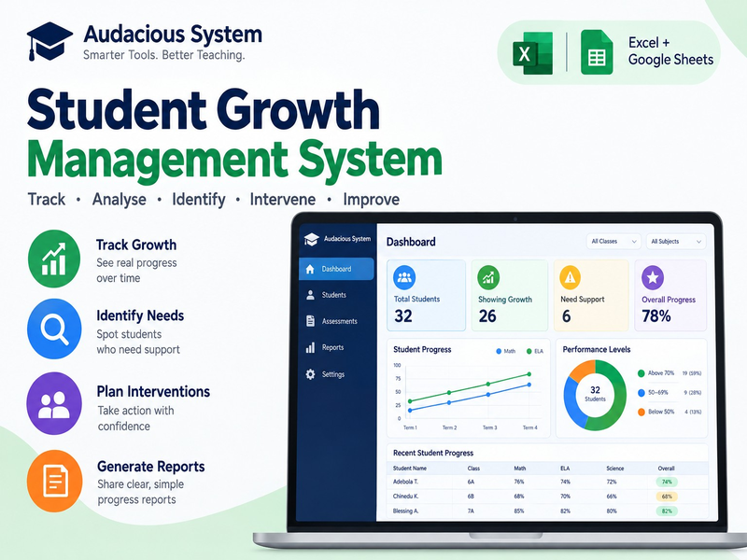Click the Overall Progress 78% card
The image size is (747, 560).
[670, 295]
